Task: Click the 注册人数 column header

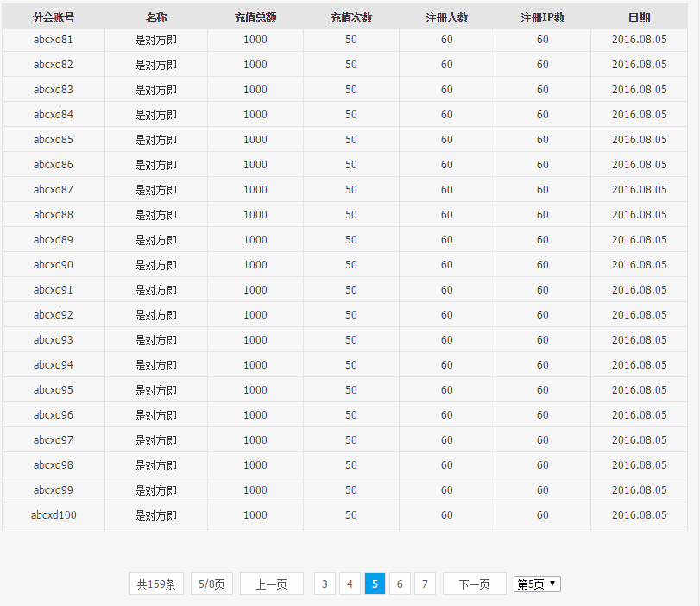Action: click(446, 15)
